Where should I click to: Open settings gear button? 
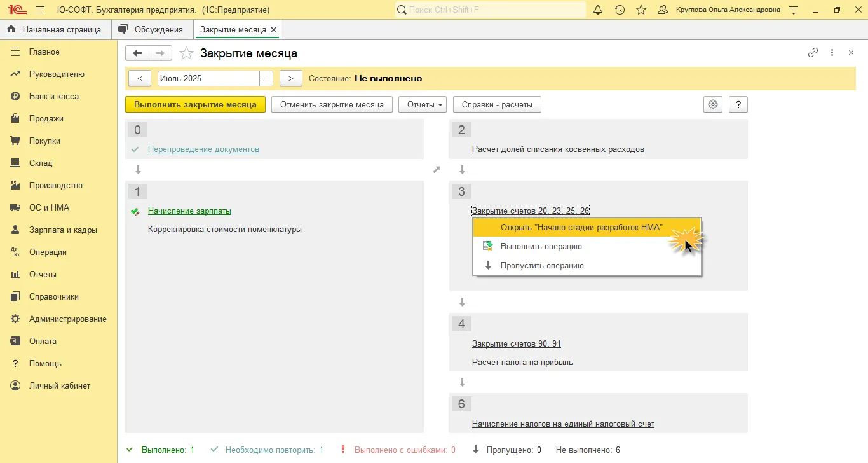[x=713, y=105]
